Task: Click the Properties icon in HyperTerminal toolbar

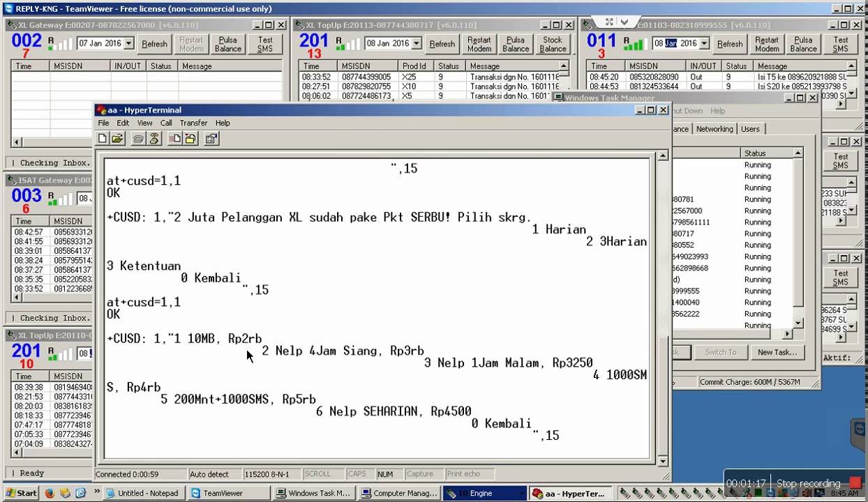Action: pyautogui.click(x=211, y=139)
